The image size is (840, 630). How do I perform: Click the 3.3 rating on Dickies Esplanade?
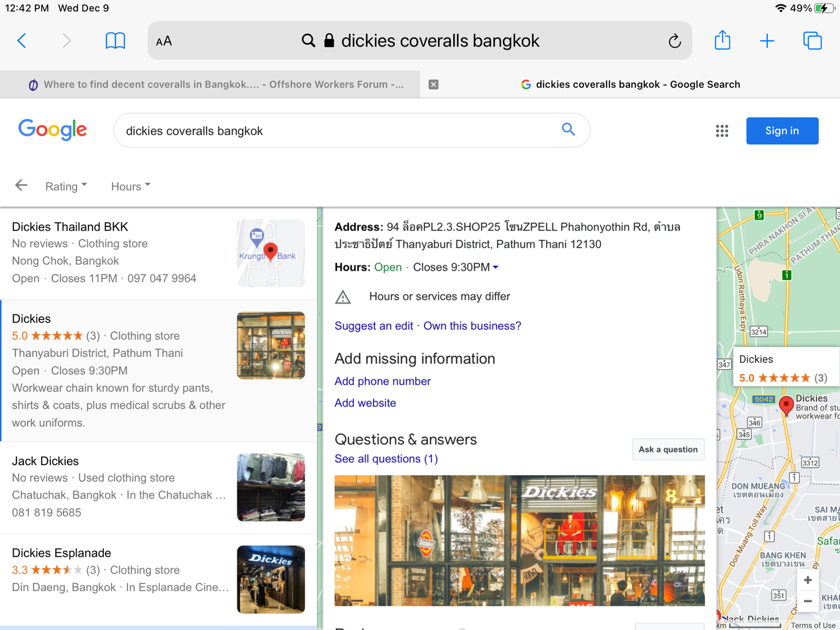(20, 570)
